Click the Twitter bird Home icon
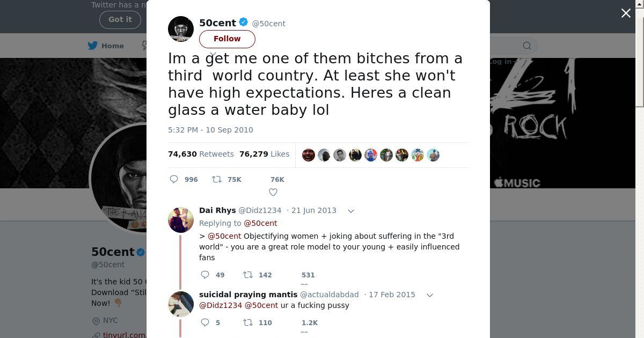Image resolution: width=644 pixels, height=338 pixels. [x=93, y=46]
